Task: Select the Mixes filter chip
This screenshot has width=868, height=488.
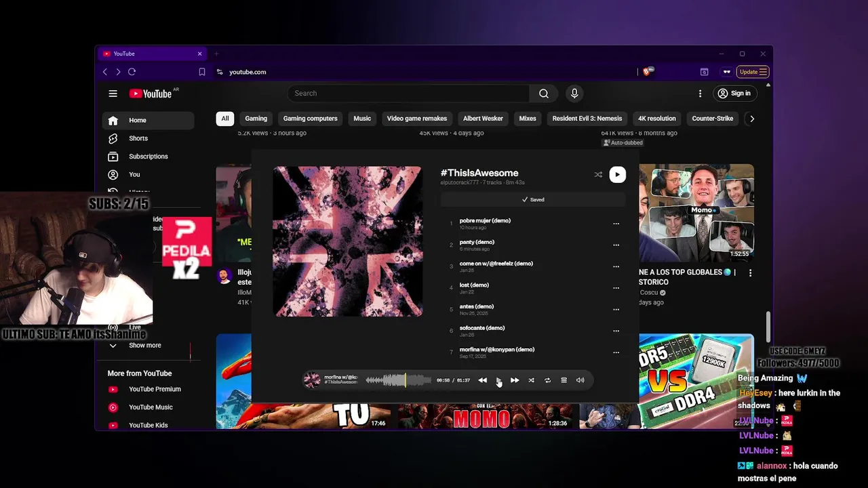Action: coord(528,119)
